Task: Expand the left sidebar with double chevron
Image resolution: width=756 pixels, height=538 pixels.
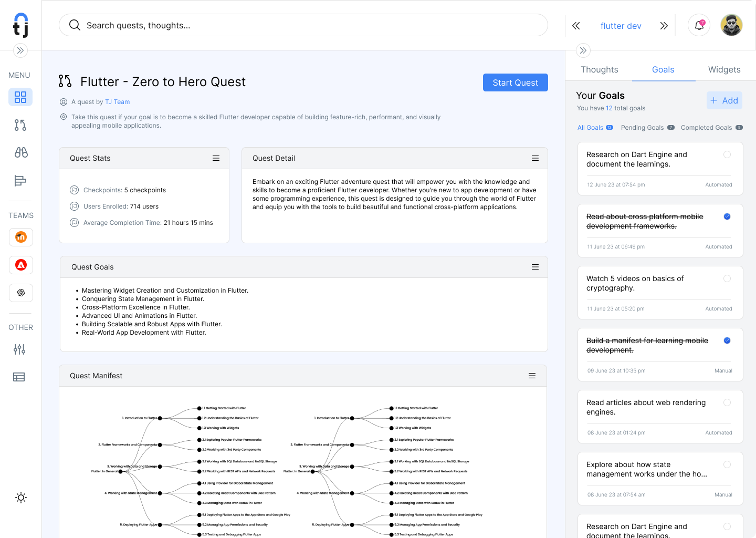Action: click(20, 50)
